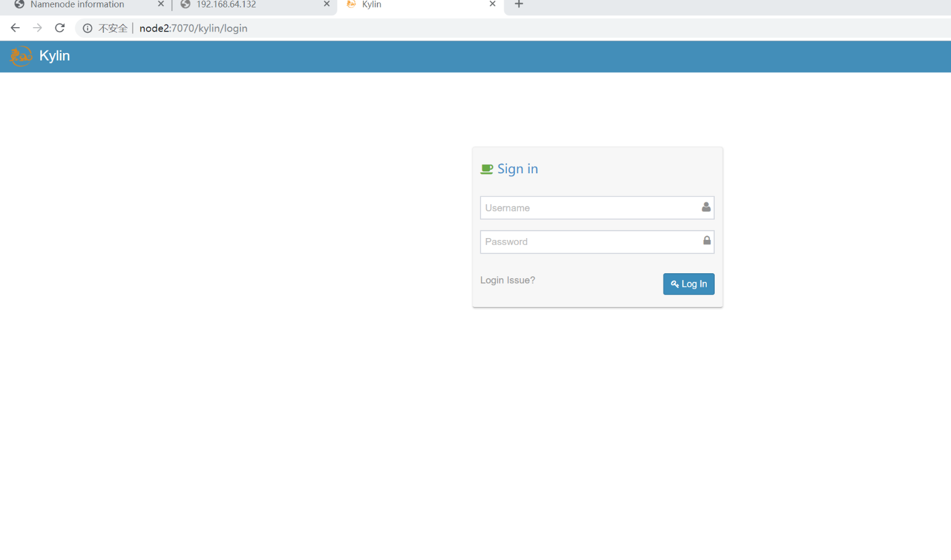Go back with the browser back arrow
The width and height of the screenshot is (951, 560).
15,28
